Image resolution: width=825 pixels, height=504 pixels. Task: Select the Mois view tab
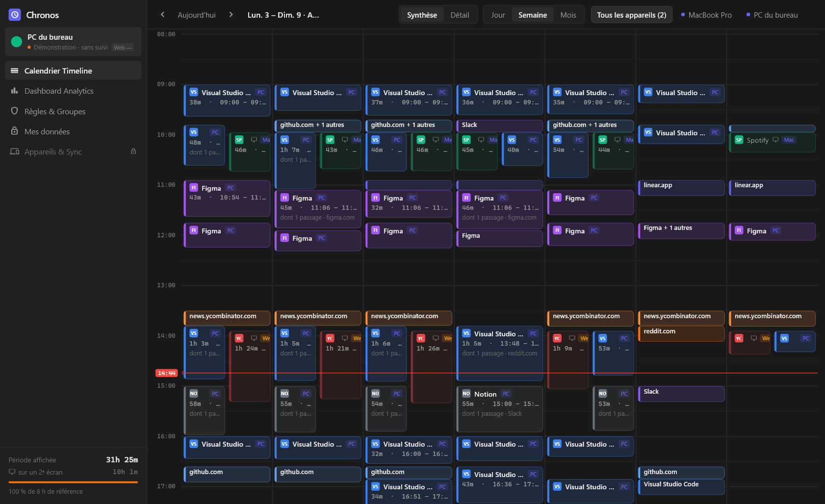pos(568,15)
